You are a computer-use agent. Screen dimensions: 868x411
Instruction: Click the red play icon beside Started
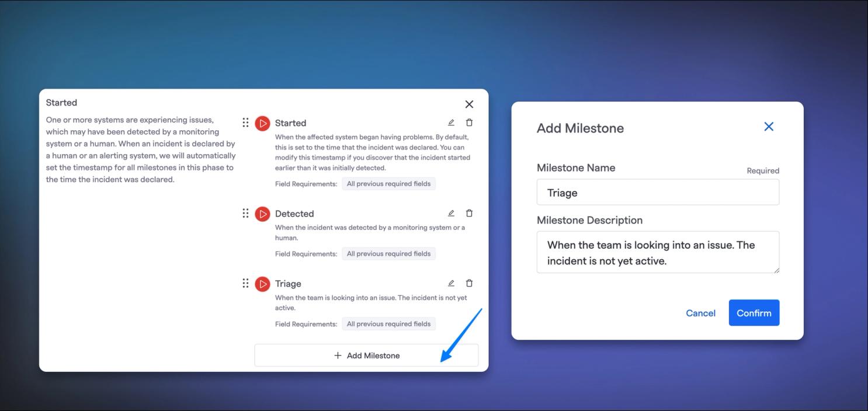coord(262,123)
